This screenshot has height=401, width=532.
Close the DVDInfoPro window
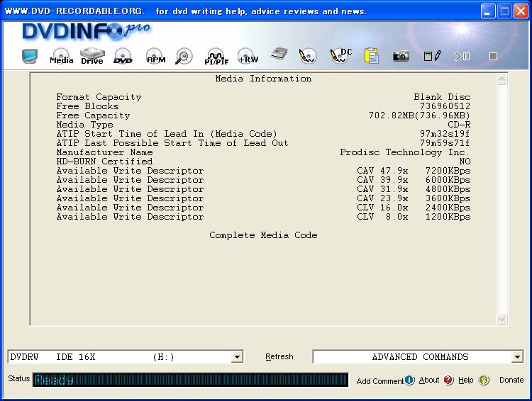tap(521, 11)
